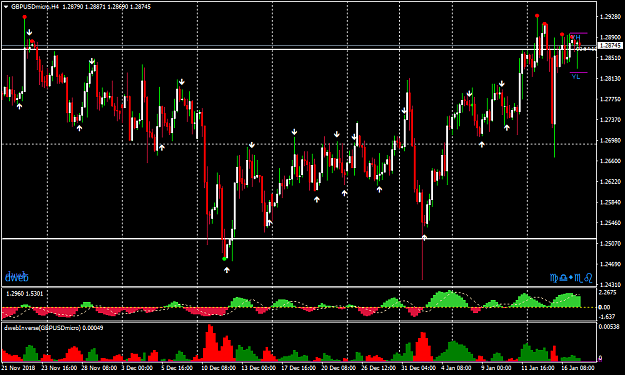Click price scale value 1.26220
Screen dimensions: 625x375
click(610, 181)
